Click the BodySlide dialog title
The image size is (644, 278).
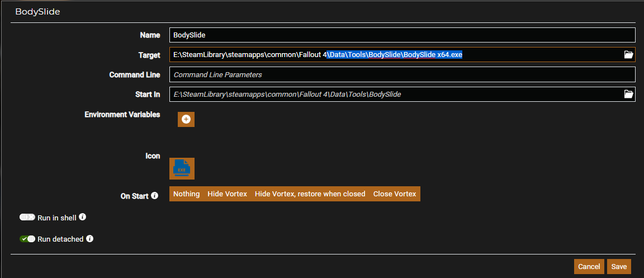click(x=37, y=12)
